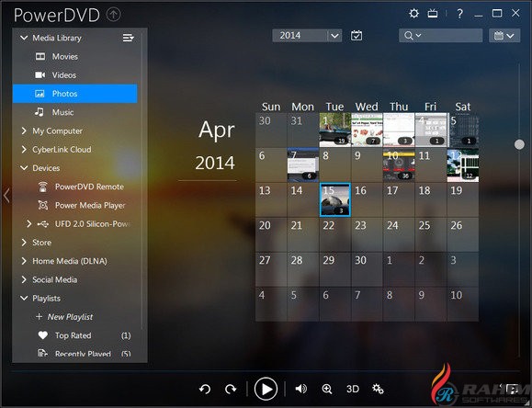Open the help question mark

point(459,14)
